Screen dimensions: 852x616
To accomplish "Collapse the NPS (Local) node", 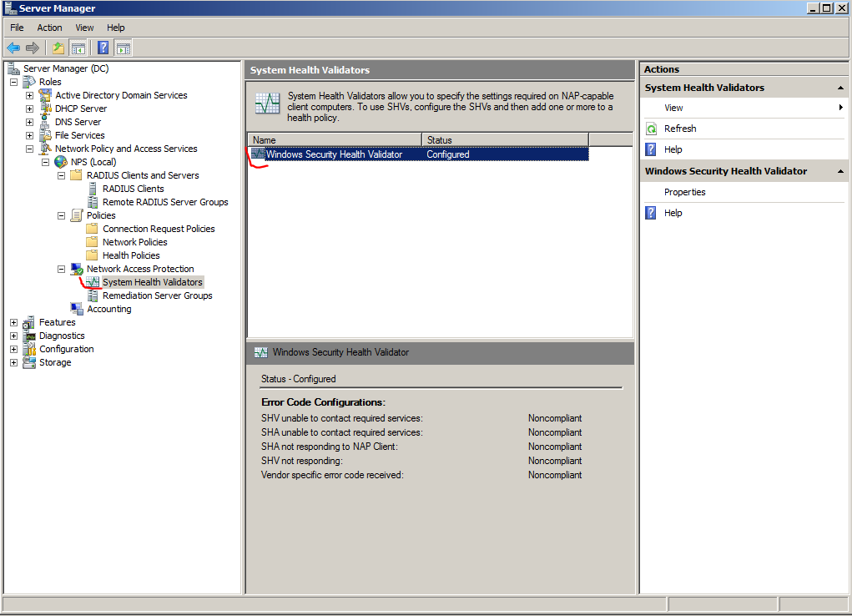I will pos(46,162).
